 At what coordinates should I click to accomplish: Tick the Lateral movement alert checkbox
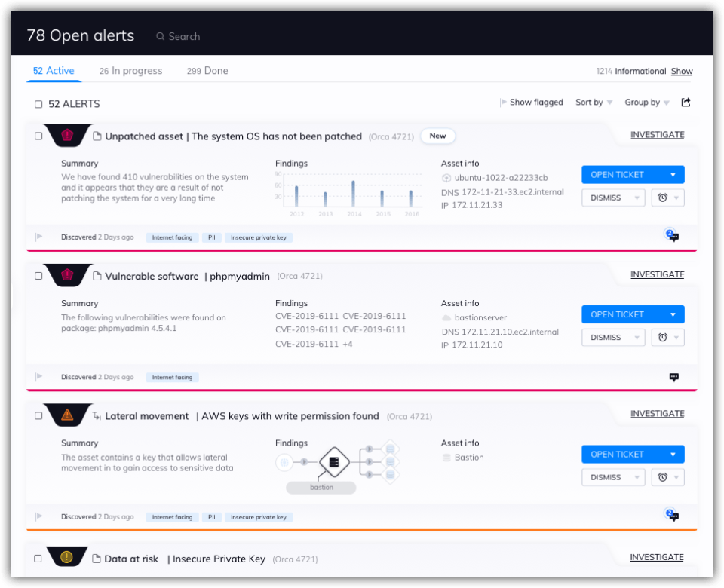coord(38,415)
